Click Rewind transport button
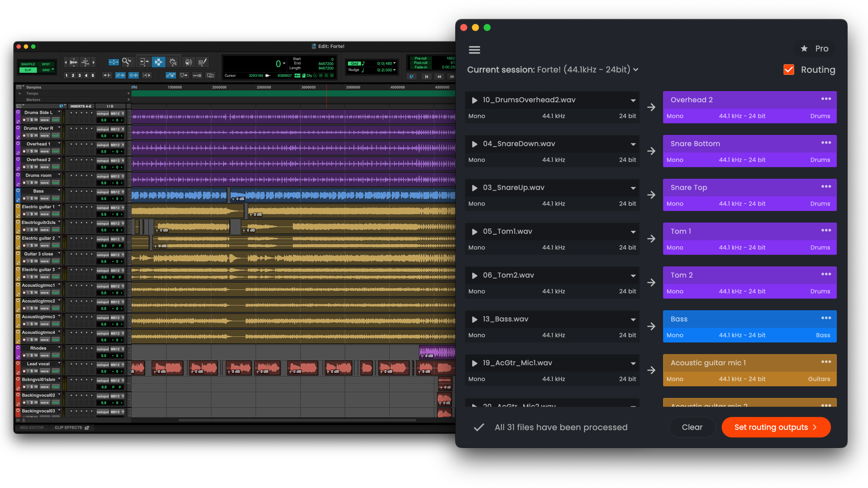868x488 pixels. point(439,77)
